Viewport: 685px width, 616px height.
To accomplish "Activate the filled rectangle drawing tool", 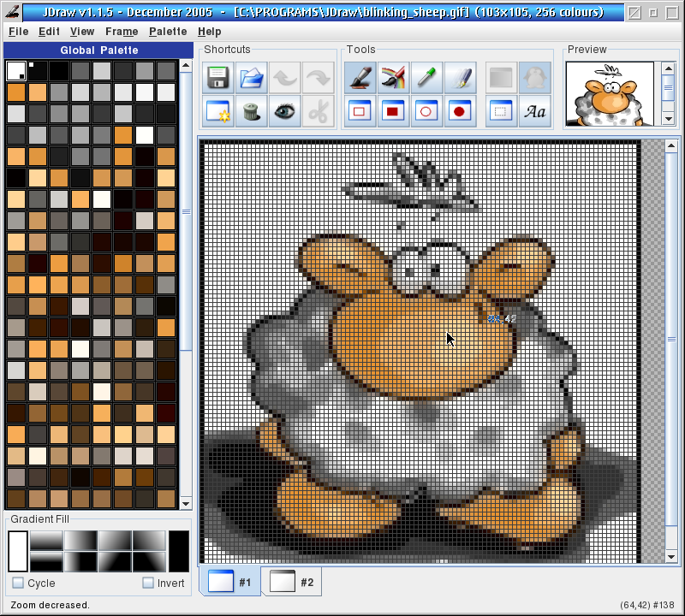I will tap(392, 111).
